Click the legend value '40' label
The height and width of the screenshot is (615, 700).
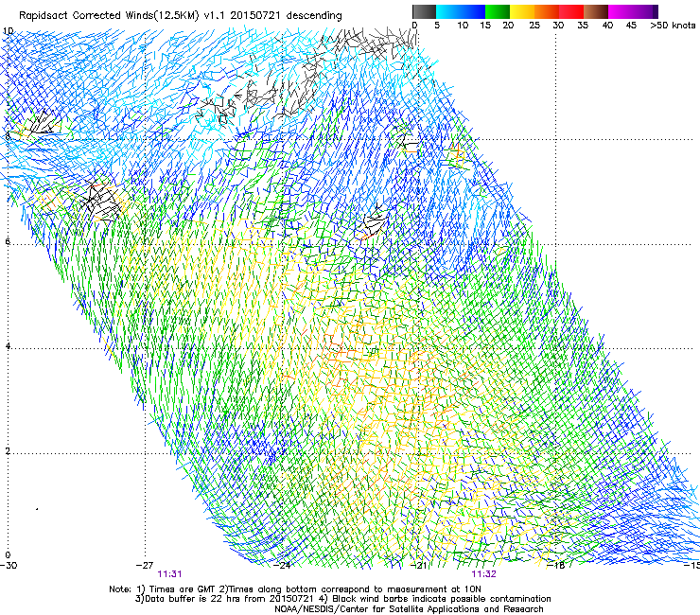tap(607, 26)
